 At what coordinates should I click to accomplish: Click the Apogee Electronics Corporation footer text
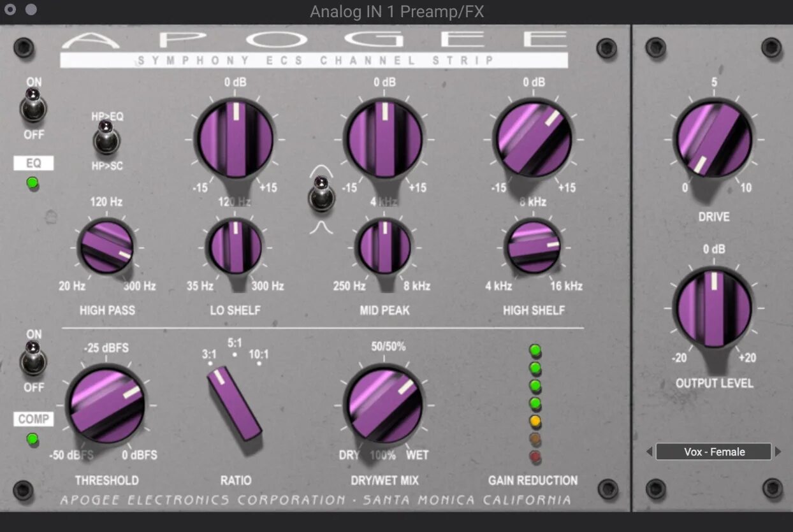[315, 500]
